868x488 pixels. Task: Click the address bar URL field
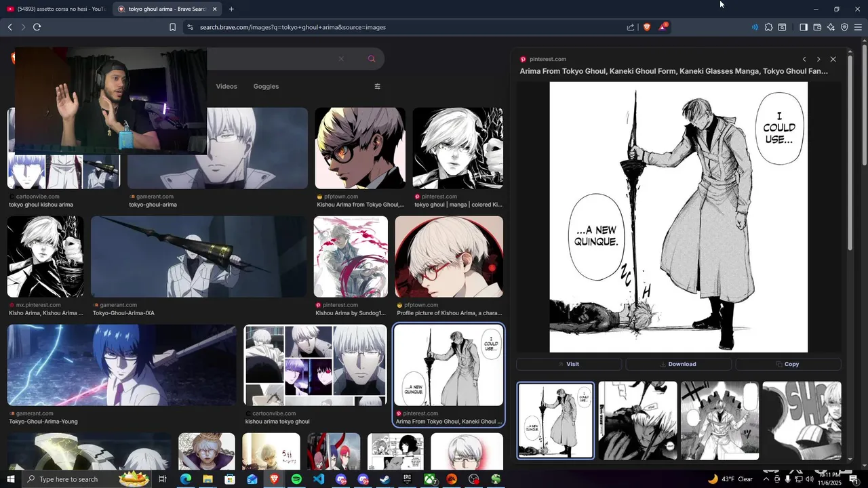pyautogui.click(x=407, y=27)
